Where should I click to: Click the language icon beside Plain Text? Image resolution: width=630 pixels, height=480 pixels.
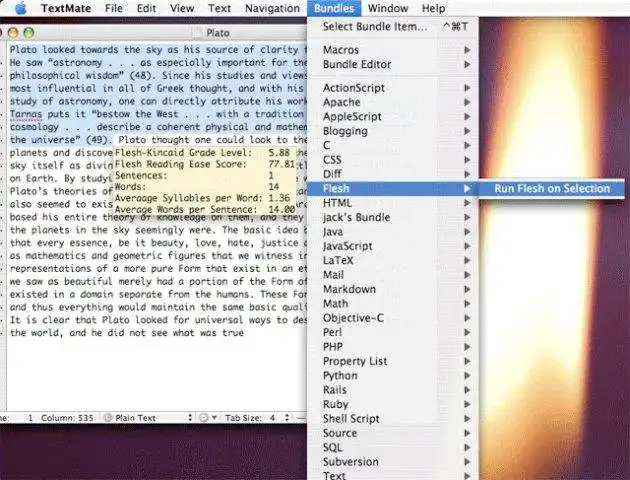[x=108, y=418]
